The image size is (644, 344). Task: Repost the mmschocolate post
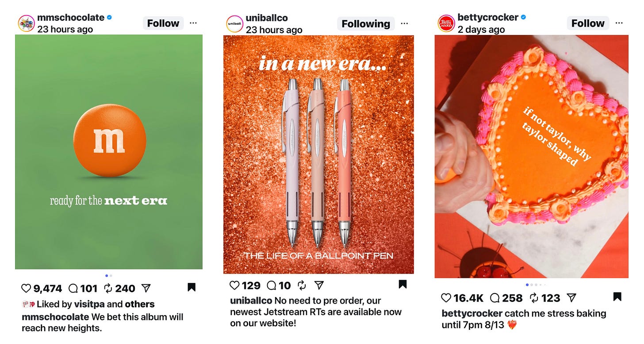108,289
